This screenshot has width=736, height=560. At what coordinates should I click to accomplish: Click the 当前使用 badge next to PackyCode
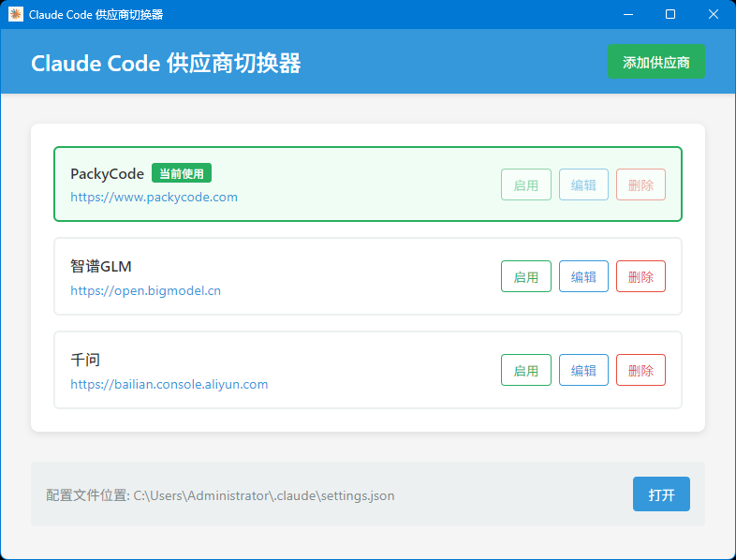click(181, 173)
